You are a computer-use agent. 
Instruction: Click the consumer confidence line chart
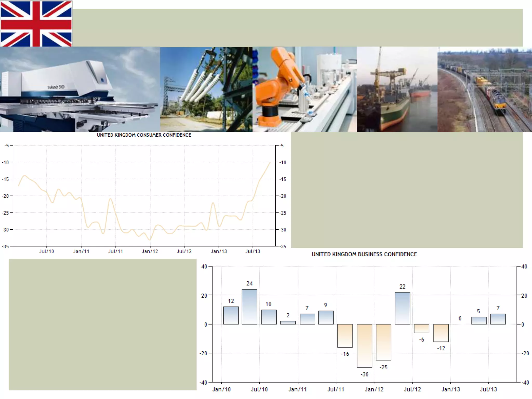tap(144, 195)
